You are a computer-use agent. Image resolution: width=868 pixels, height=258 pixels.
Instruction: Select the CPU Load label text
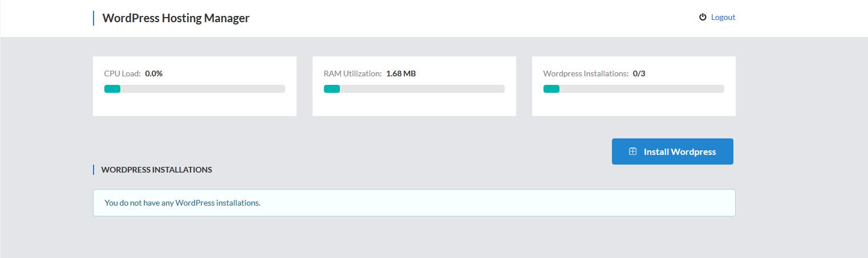122,73
